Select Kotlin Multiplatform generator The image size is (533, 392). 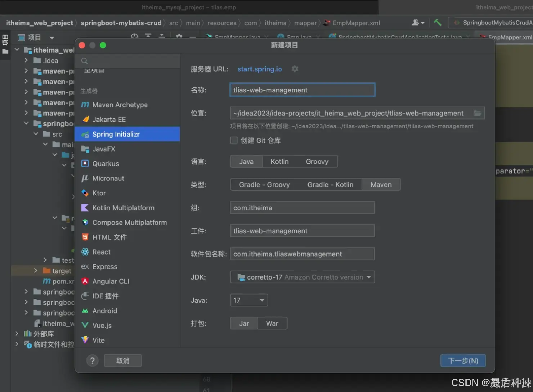127,208
